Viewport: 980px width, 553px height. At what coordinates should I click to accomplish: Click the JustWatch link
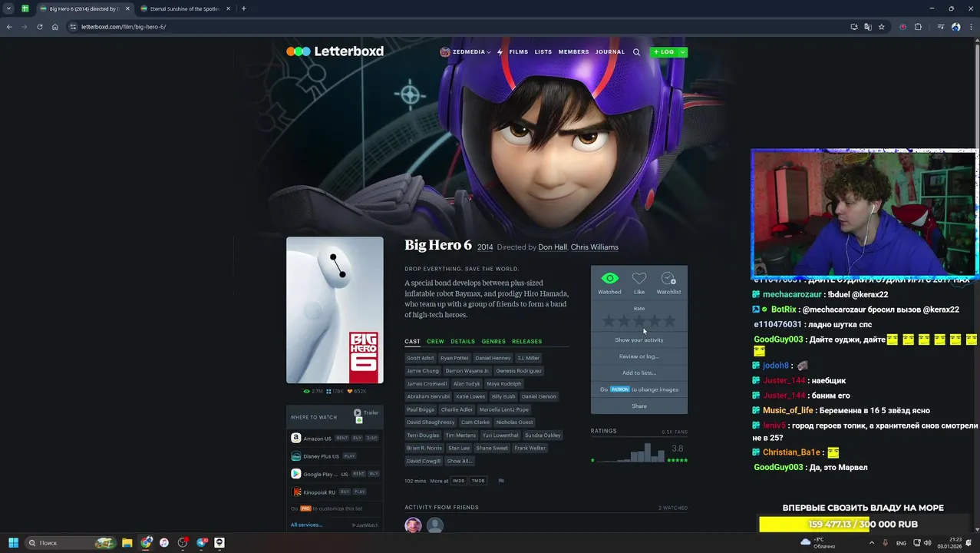[365, 525]
